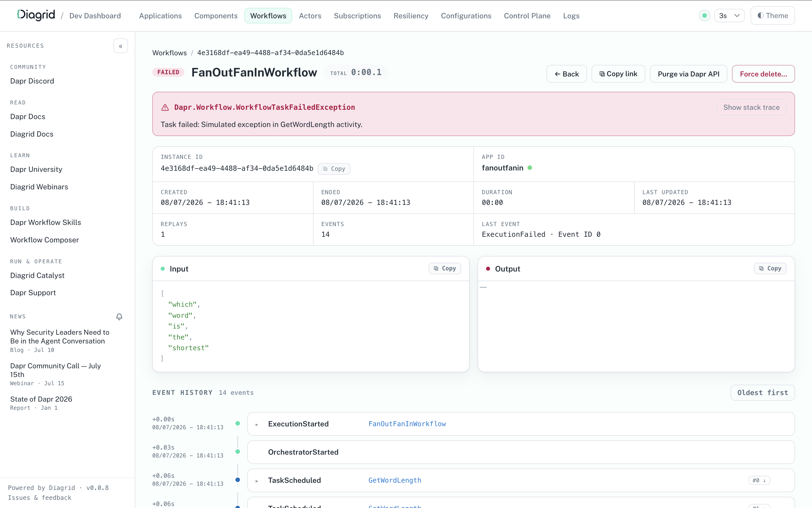
Task: Open the Control Plane tab
Action: [x=527, y=16]
